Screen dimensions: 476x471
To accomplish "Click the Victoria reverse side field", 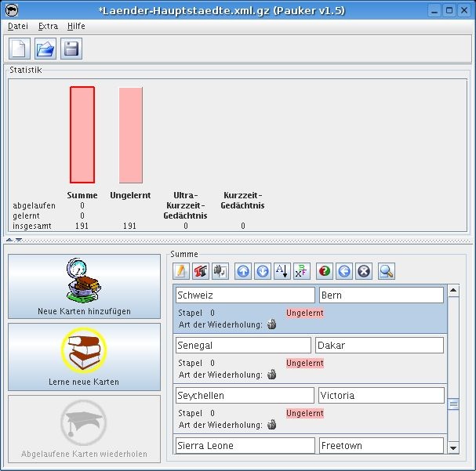I will (381, 395).
